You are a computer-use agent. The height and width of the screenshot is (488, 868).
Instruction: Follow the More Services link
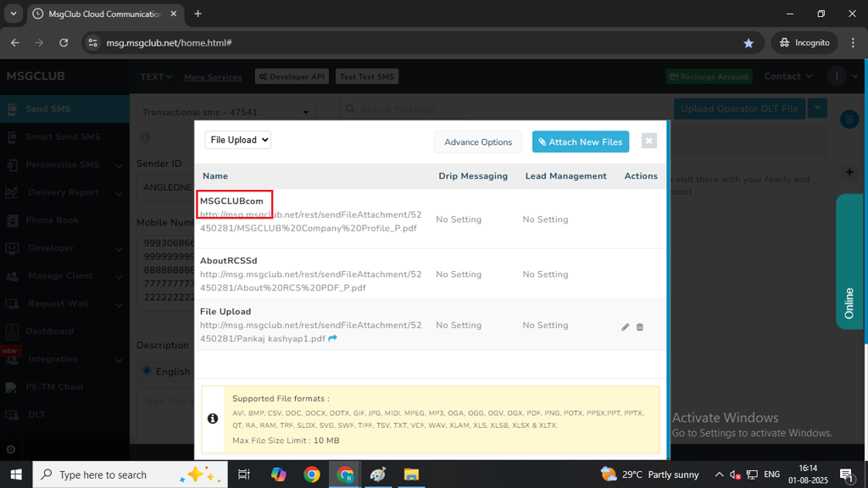pos(213,77)
